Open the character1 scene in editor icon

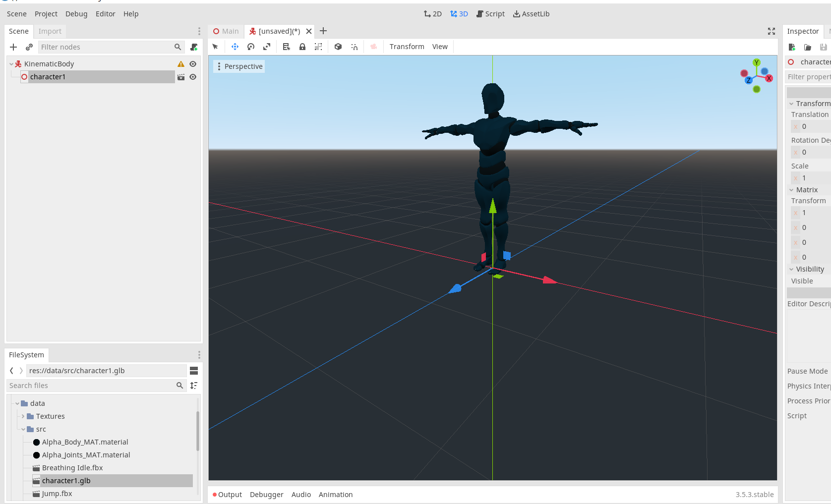click(181, 77)
